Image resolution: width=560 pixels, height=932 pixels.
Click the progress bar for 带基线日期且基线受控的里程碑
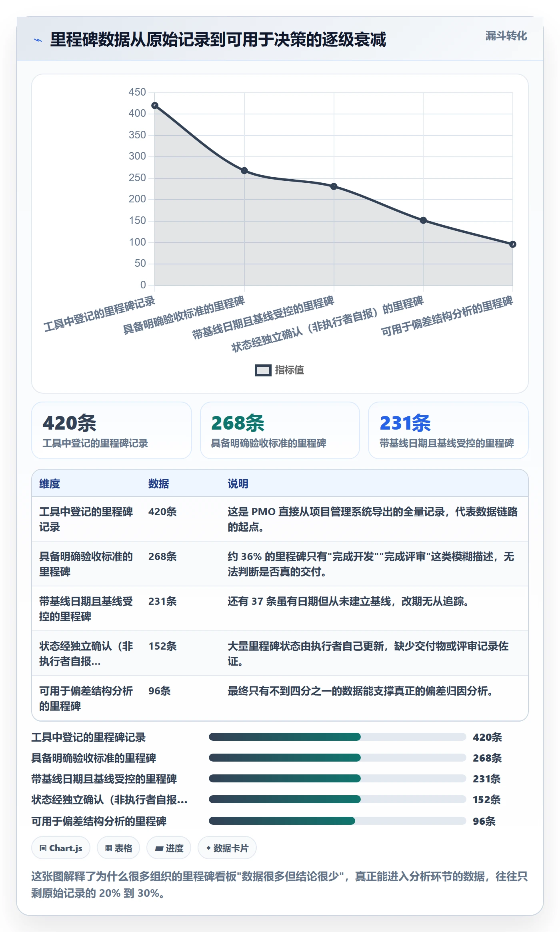point(338,778)
